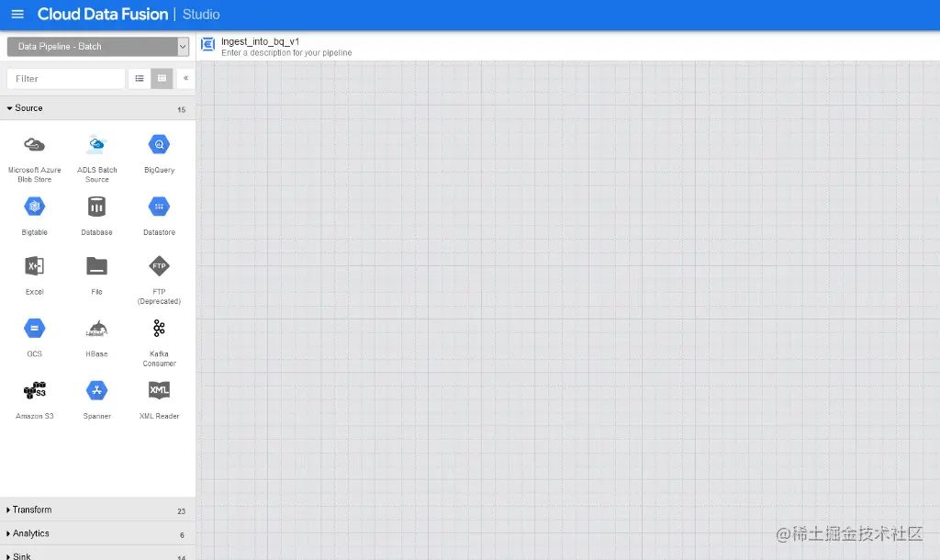Add the Excel source plugin
Image resolution: width=940 pixels, height=560 pixels.
[34, 275]
